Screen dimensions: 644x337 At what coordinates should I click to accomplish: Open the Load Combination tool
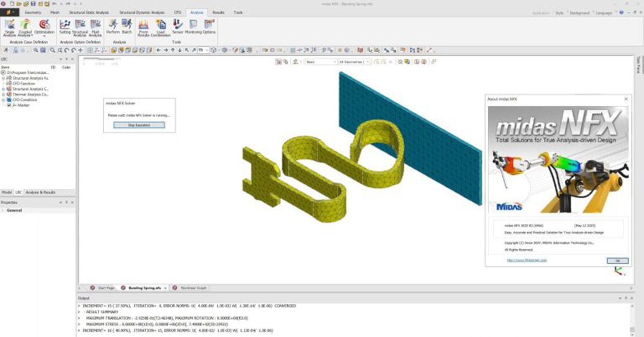(x=160, y=28)
